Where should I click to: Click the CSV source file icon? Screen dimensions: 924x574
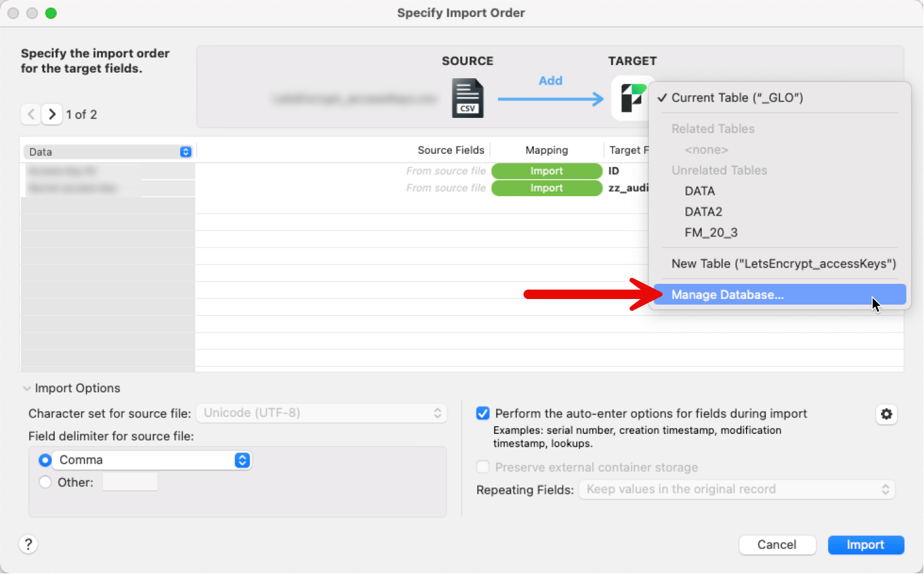[x=468, y=98]
